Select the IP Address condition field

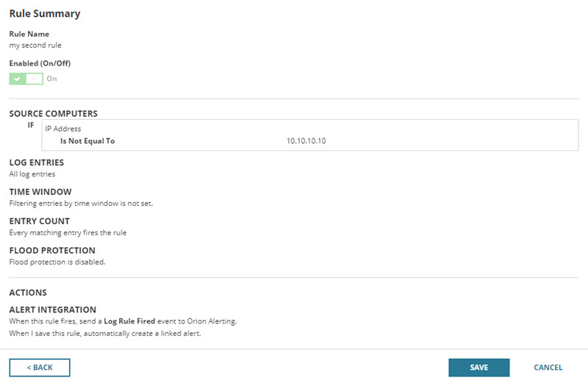pyautogui.click(x=62, y=129)
